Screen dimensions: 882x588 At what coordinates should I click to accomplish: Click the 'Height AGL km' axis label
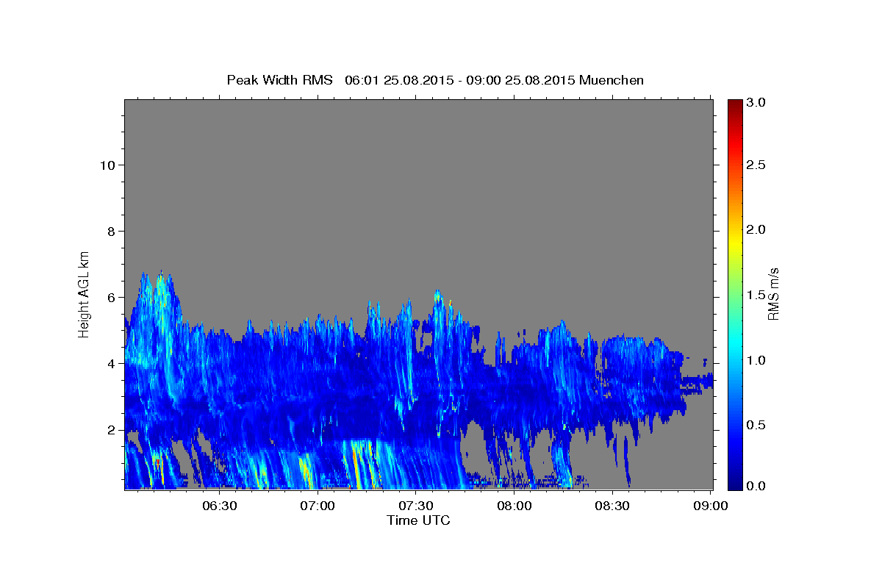[x=85, y=293]
